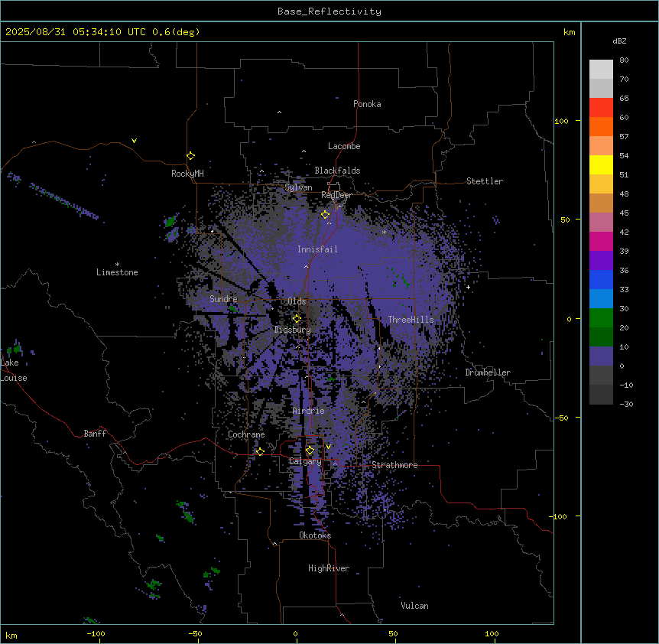
Task: Click the RedDeer city label
Action: (x=336, y=195)
